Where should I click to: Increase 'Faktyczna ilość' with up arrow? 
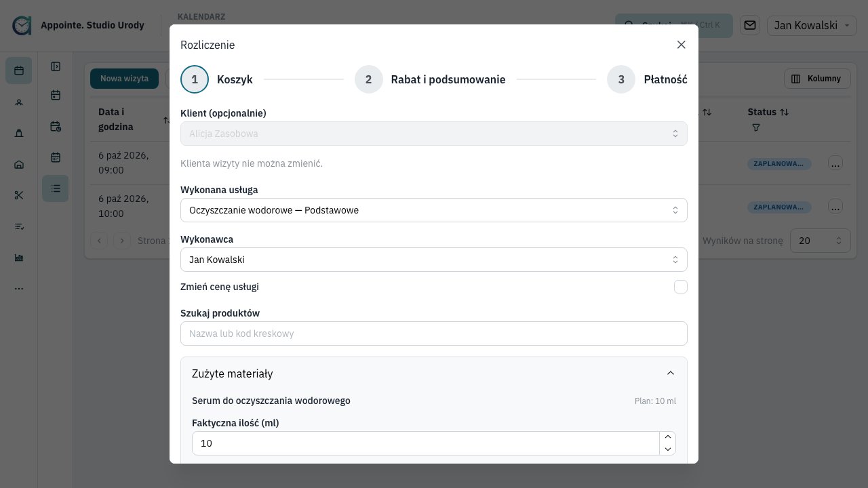pos(667,438)
